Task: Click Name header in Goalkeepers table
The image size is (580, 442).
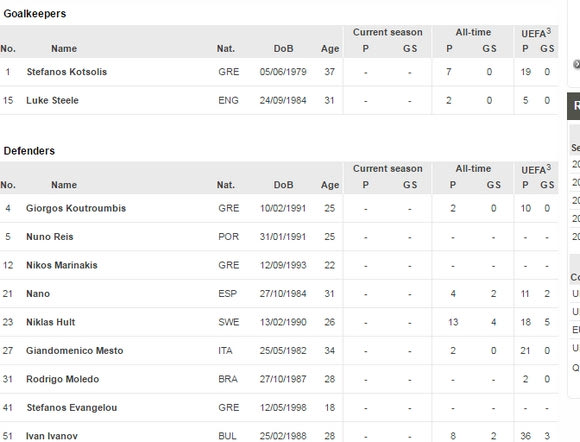Action: coord(64,48)
